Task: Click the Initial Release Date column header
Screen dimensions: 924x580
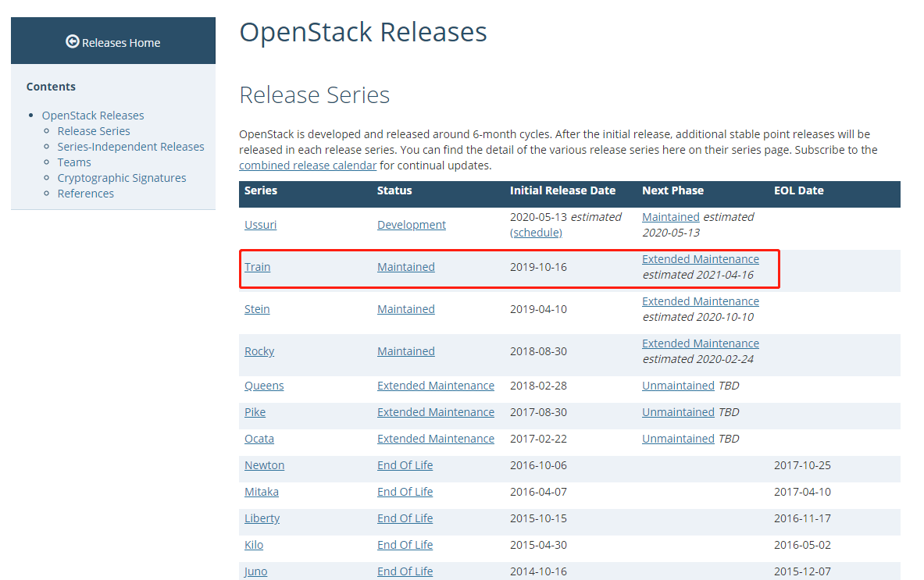Action: [563, 190]
